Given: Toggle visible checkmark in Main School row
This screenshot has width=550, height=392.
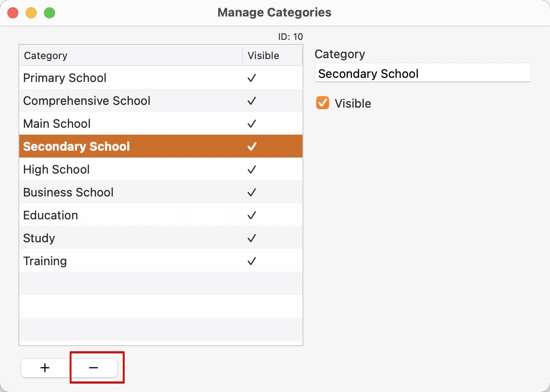Looking at the screenshot, I should tap(251, 124).
